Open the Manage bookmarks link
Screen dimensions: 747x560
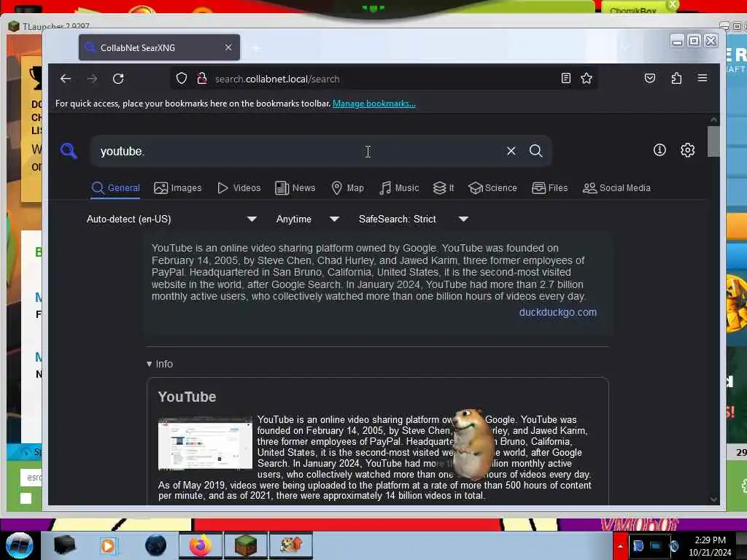click(x=374, y=104)
